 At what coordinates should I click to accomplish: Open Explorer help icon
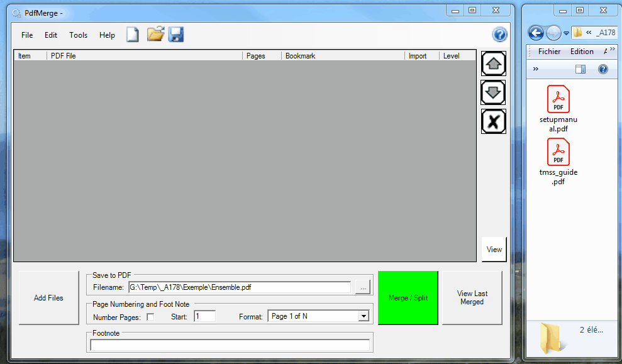pyautogui.click(x=603, y=69)
